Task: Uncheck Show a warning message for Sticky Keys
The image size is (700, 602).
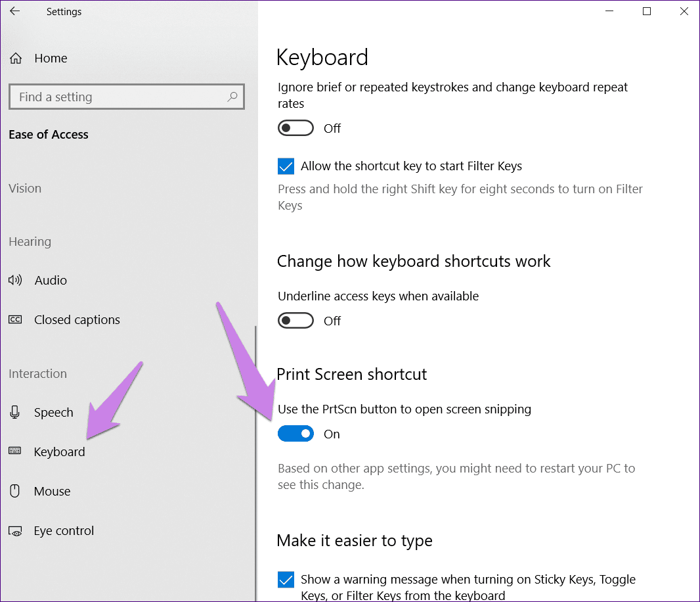Action: coord(286,580)
